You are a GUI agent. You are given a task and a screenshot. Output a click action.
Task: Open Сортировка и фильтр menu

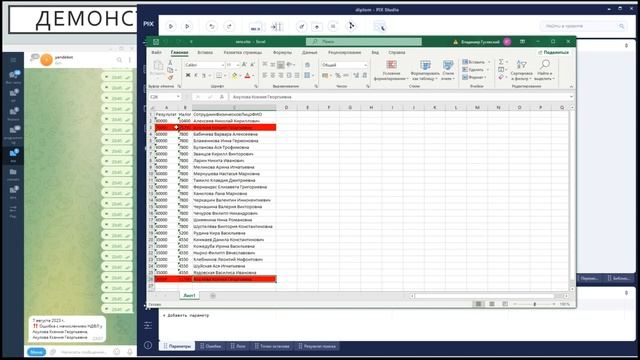[x=521, y=70]
